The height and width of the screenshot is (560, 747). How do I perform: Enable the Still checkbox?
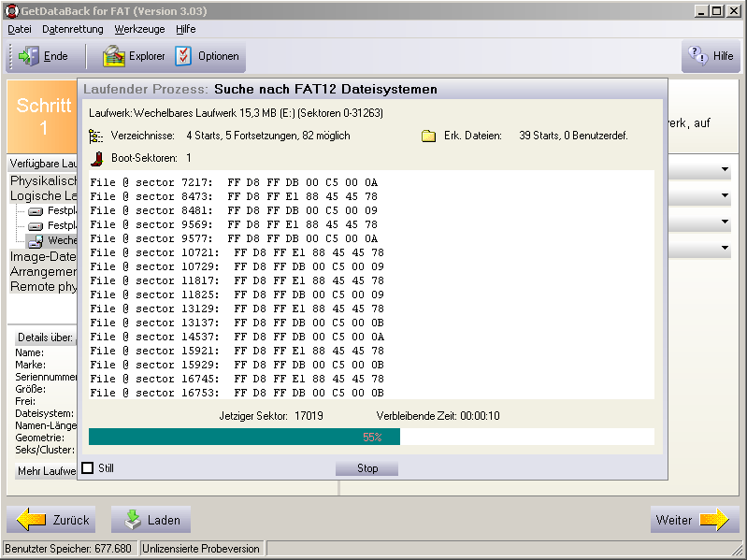[88, 467]
